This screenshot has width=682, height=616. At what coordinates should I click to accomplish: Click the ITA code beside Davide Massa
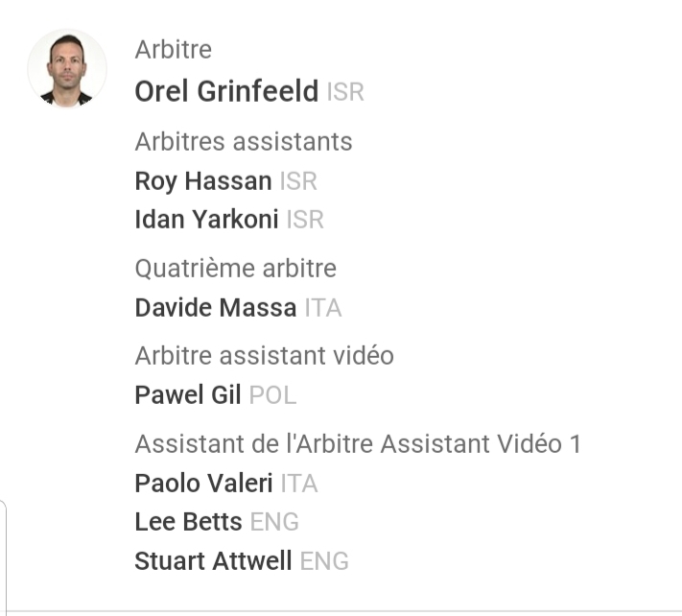pos(323,308)
